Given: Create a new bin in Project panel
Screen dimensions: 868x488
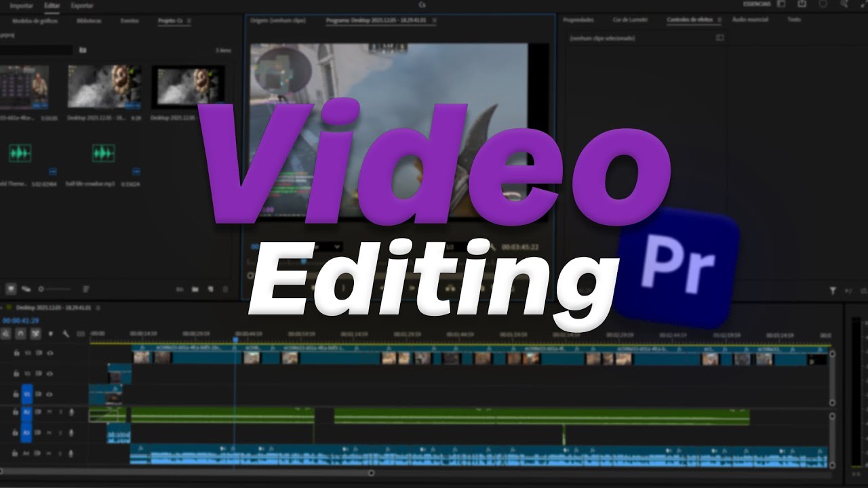Looking at the screenshot, I should click(195, 289).
